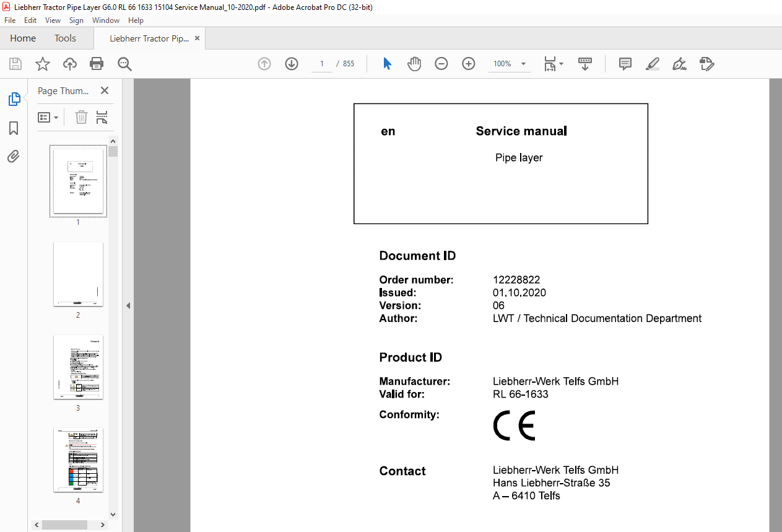Select page 3 thumbnail
Image resolution: width=782 pixels, height=532 pixels.
pyautogui.click(x=78, y=367)
